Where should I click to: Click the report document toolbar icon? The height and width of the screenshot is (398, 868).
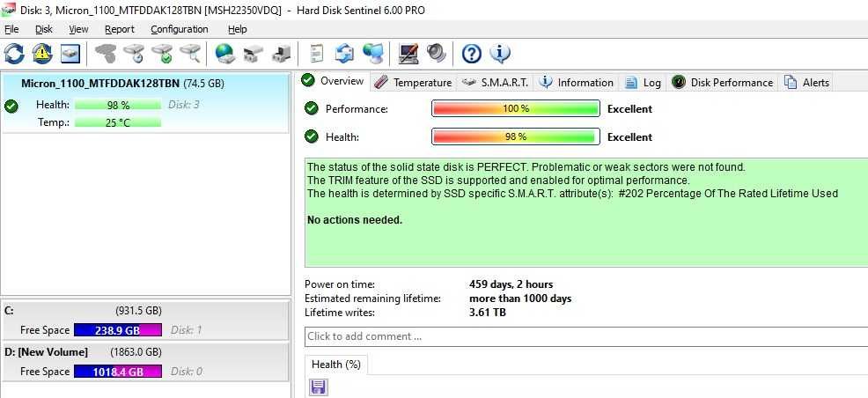pos(317,53)
